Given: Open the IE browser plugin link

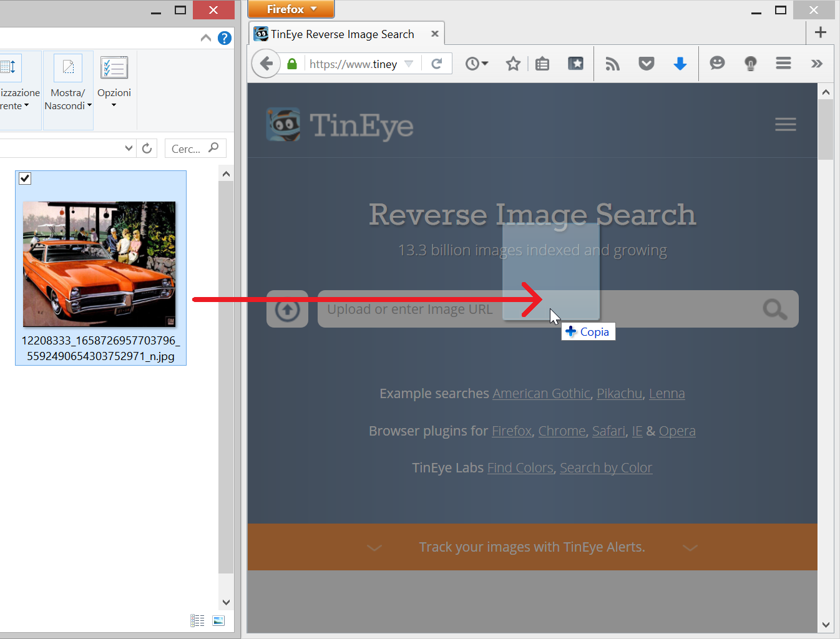Looking at the screenshot, I should coord(637,431).
